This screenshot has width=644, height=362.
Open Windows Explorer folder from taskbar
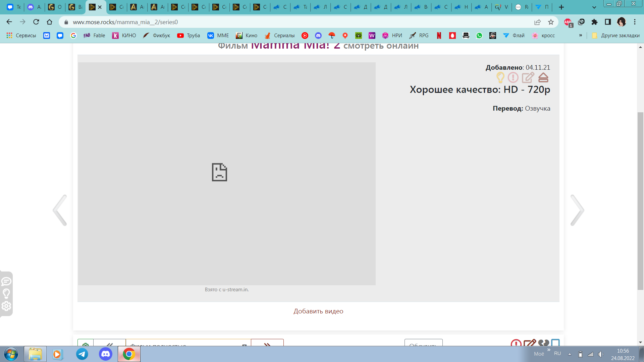(35, 354)
